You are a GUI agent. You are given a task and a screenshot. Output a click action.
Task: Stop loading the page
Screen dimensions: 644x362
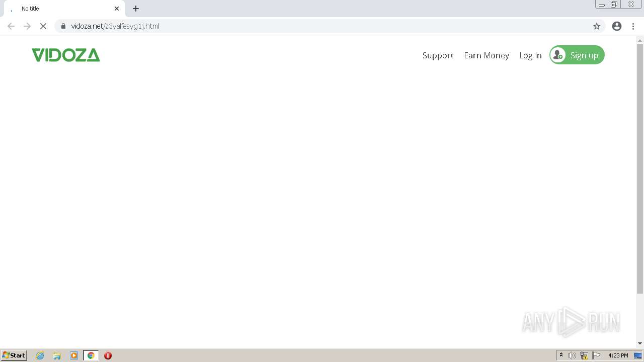tap(43, 26)
